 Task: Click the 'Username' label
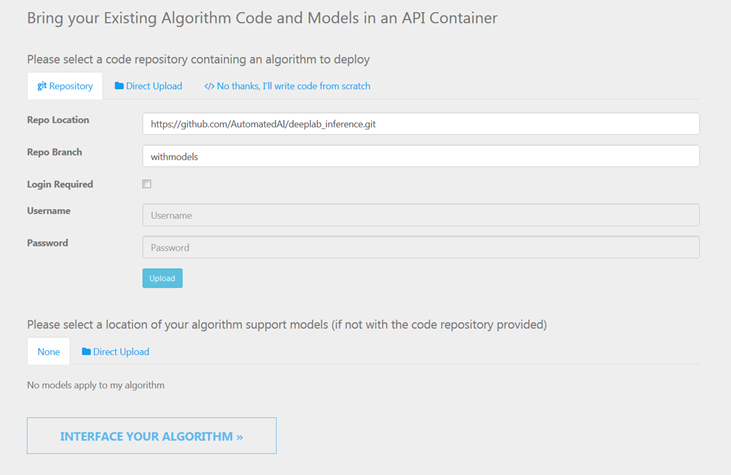coord(48,211)
